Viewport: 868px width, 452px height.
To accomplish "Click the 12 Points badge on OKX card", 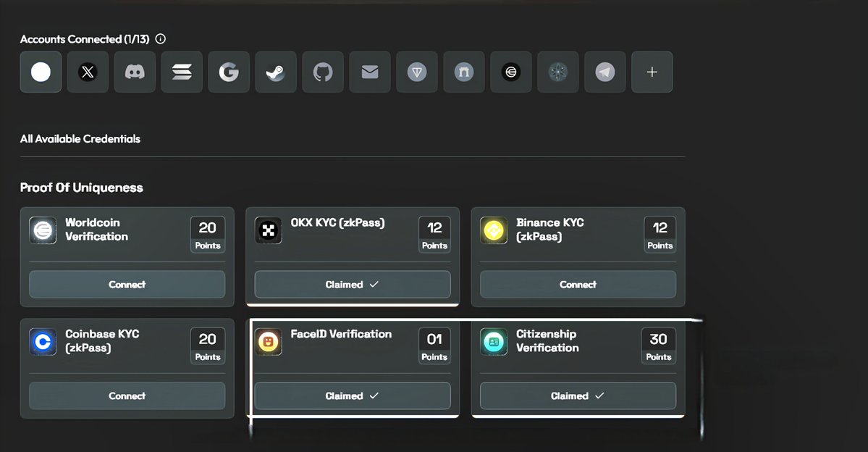I will 434,234.
